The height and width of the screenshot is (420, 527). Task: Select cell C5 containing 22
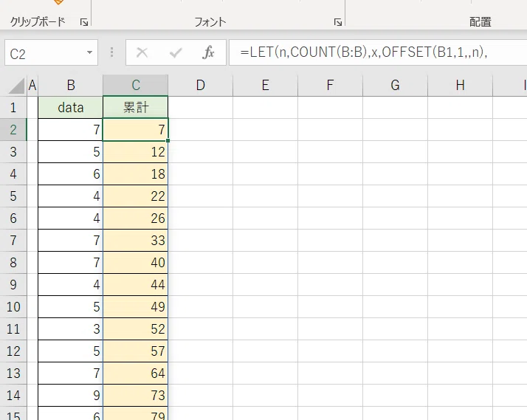136,196
